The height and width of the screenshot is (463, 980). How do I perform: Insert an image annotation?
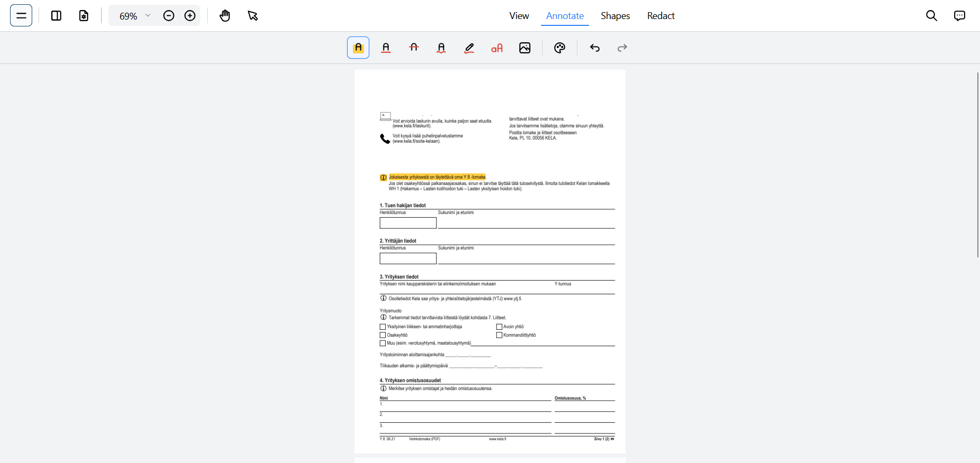(525, 48)
